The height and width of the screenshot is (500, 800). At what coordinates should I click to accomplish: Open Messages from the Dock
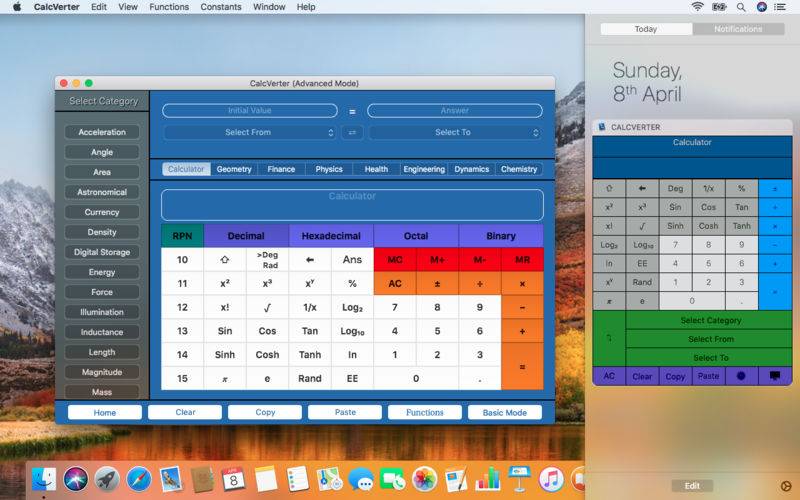point(361,479)
